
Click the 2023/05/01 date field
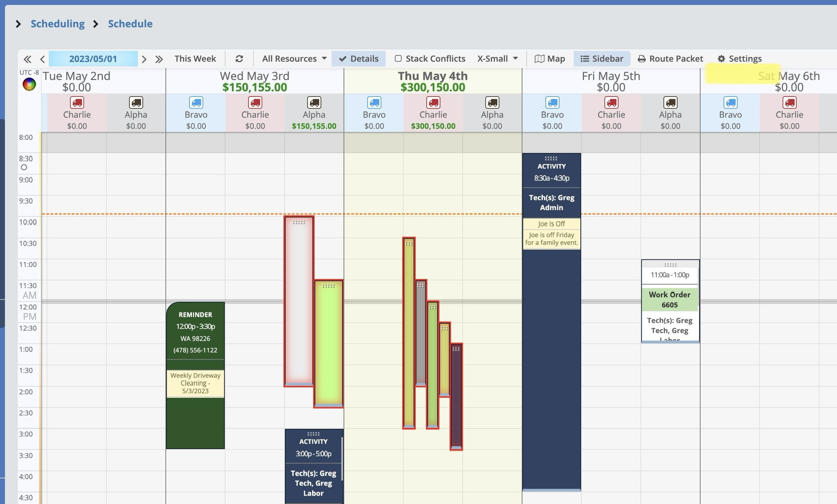pos(93,59)
